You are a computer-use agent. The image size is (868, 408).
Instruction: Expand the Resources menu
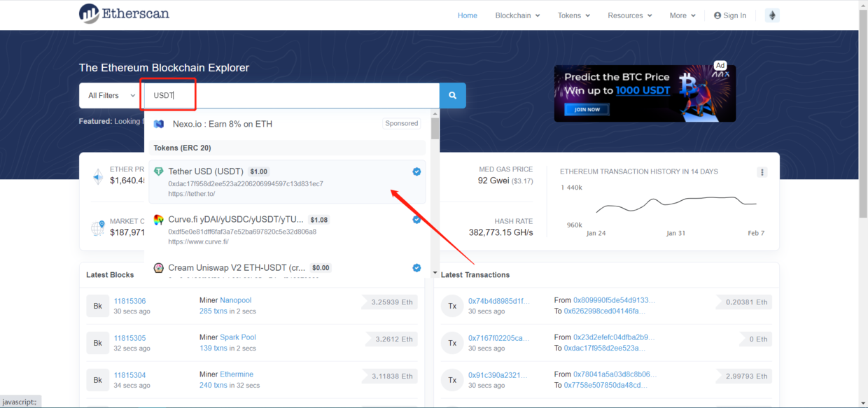pyautogui.click(x=629, y=15)
